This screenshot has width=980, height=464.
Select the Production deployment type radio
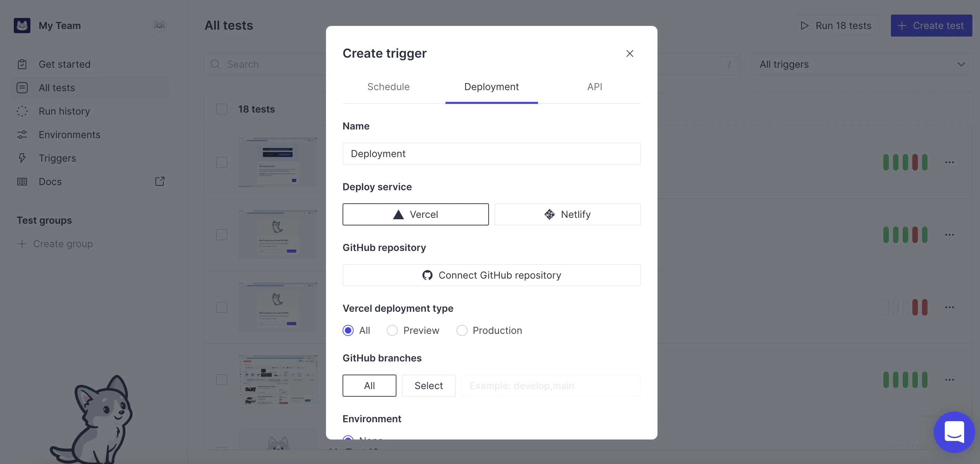(461, 330)
